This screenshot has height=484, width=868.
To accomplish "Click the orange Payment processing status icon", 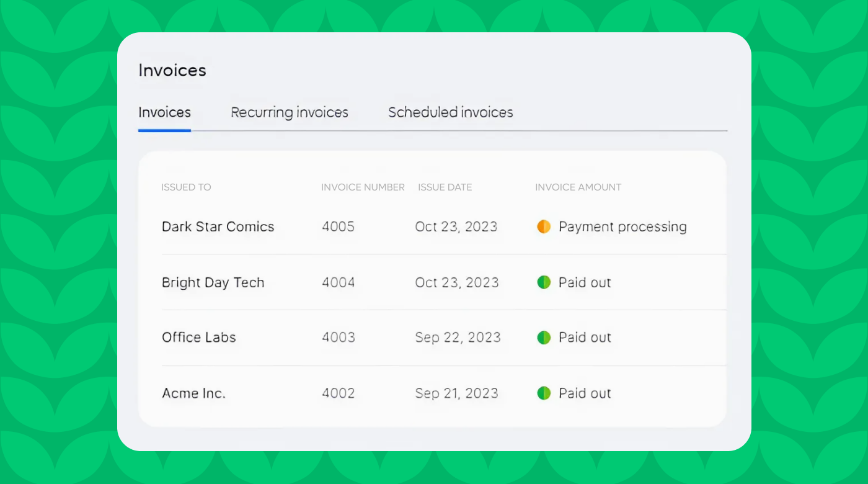I will point(544,227).
